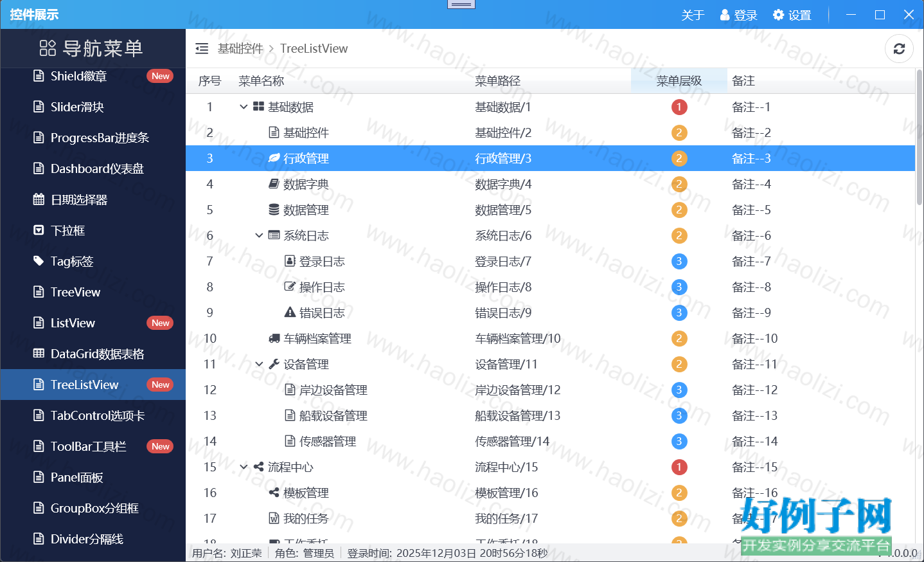Collapse the 设备管理 tree node
Viewport: 924px width, 562px height.
pyautogui.click(x=259, y=364)
